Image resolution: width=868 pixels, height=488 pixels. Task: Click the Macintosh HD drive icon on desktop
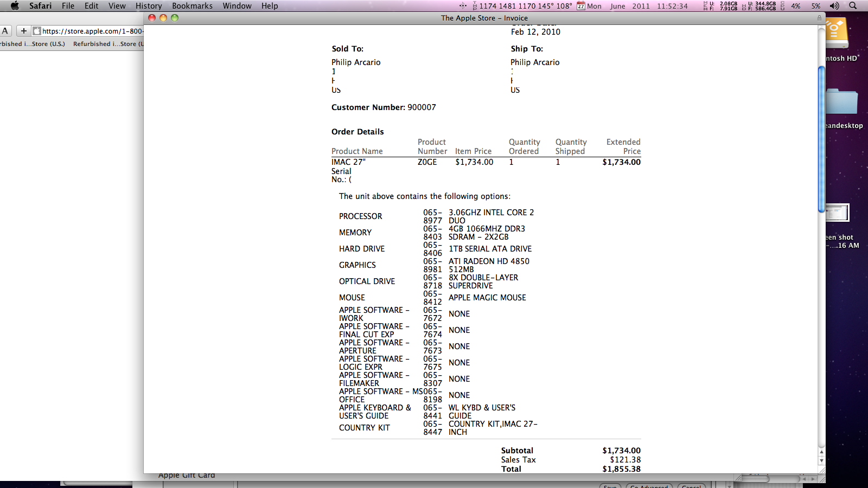837,34
